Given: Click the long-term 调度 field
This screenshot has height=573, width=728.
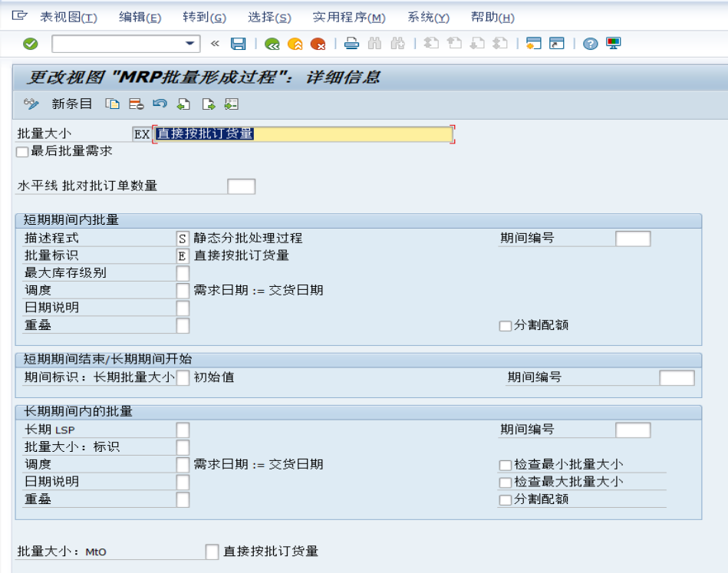Looking at the screenshot, I should point(183,465).
